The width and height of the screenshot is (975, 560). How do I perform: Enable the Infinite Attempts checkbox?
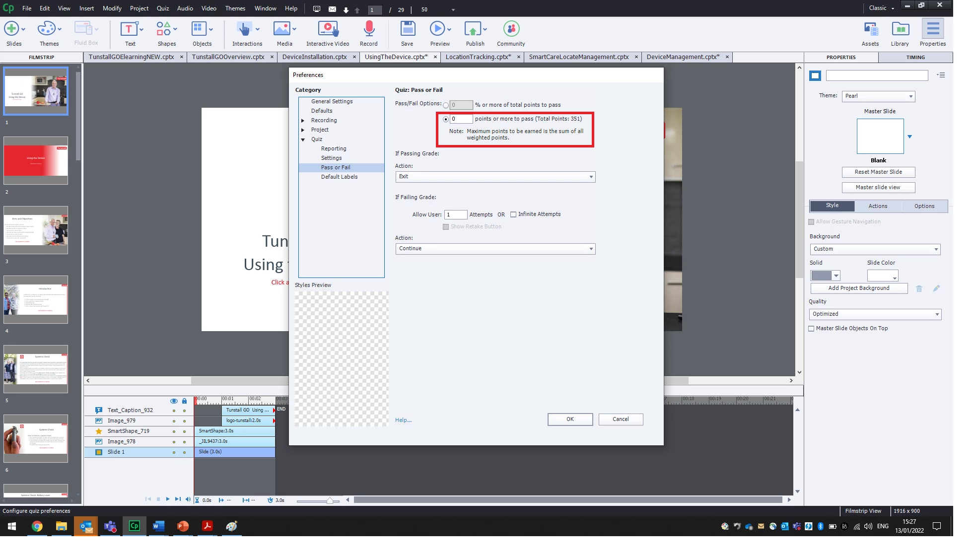[513, 214]
